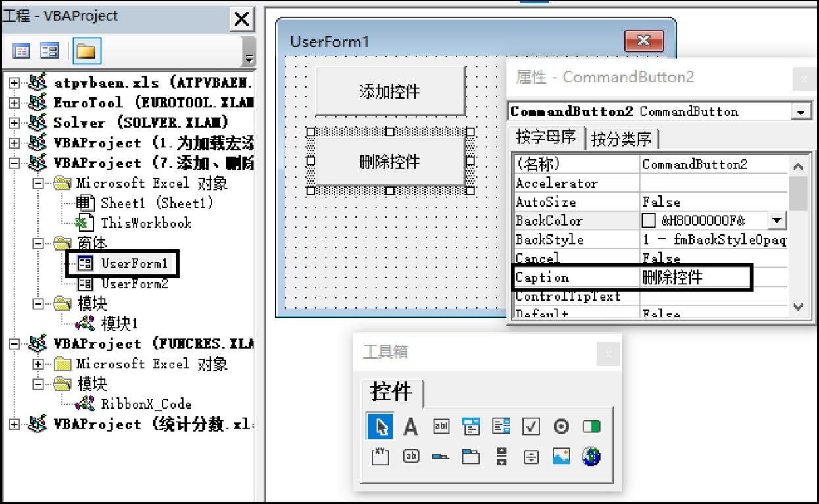Image resolution: width=819 pixels, height=504 pixels.
Task: Expand Microsoft Excel 对象 under FUNCRES
Action: [38, 364]
